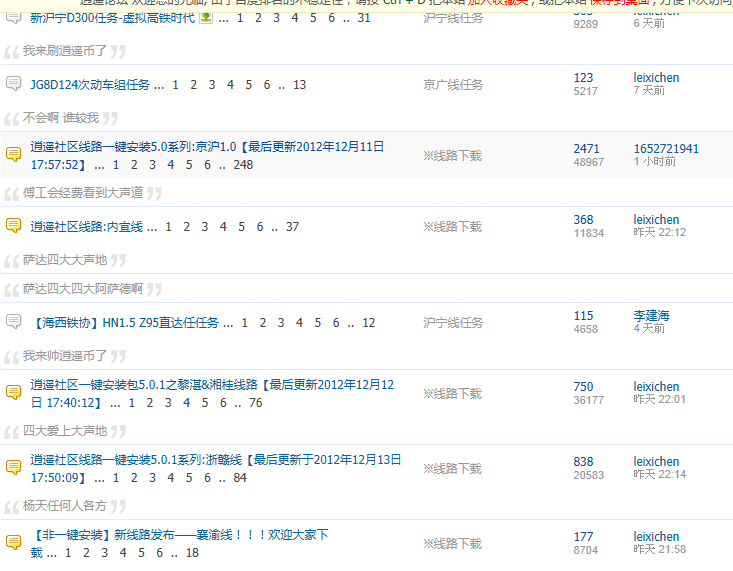Screen dimensions: 733x571
Task: Go to page 37 of 内宜线 thread
Action: click(292, 227)
